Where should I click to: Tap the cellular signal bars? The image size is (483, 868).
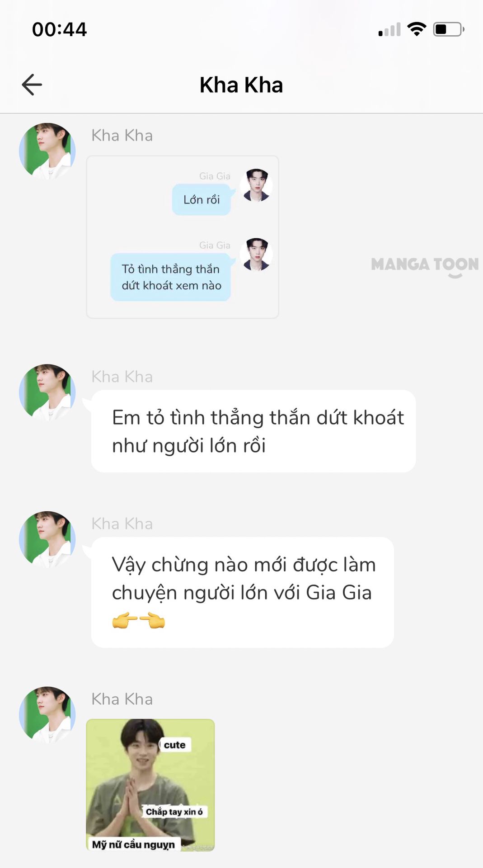[389, 29]
